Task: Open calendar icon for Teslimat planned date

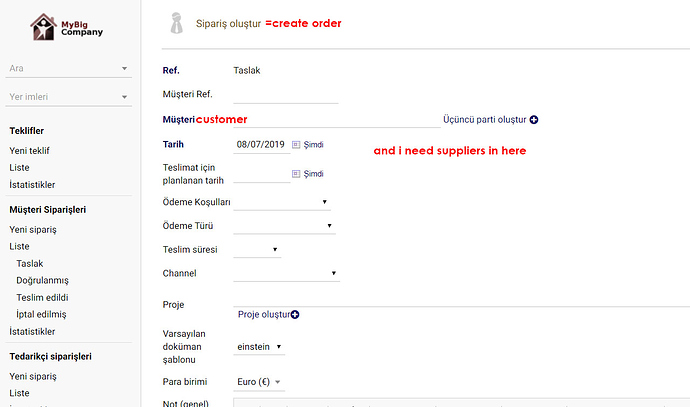Action: pyautogui.click(x=296, y=173)
